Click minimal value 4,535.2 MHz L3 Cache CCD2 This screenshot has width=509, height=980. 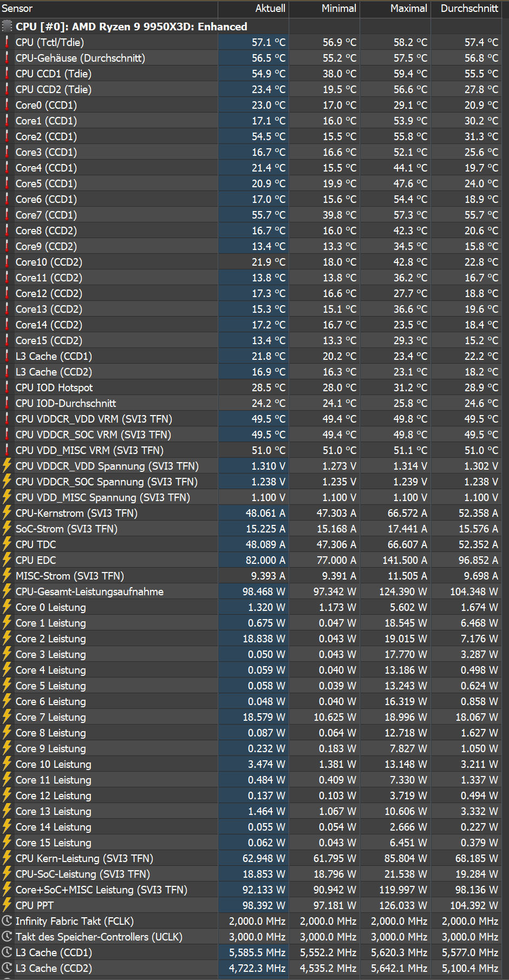click(x=328, y=968)
